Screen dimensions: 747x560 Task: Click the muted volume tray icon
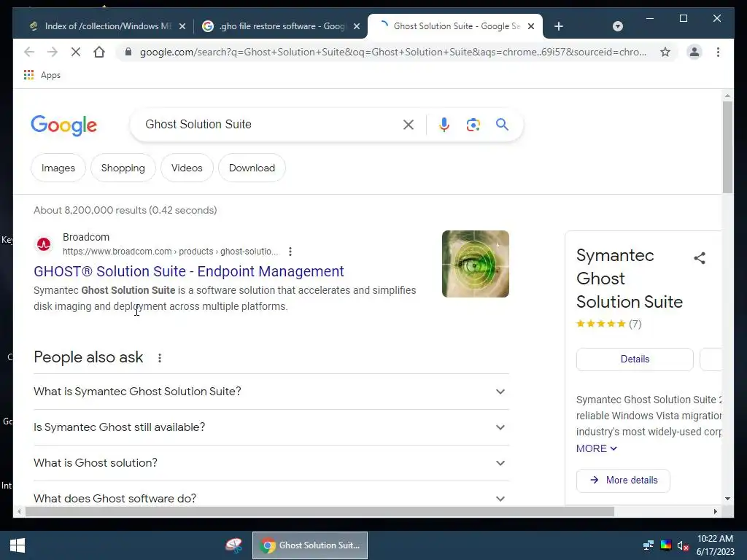tap(683, 545)
